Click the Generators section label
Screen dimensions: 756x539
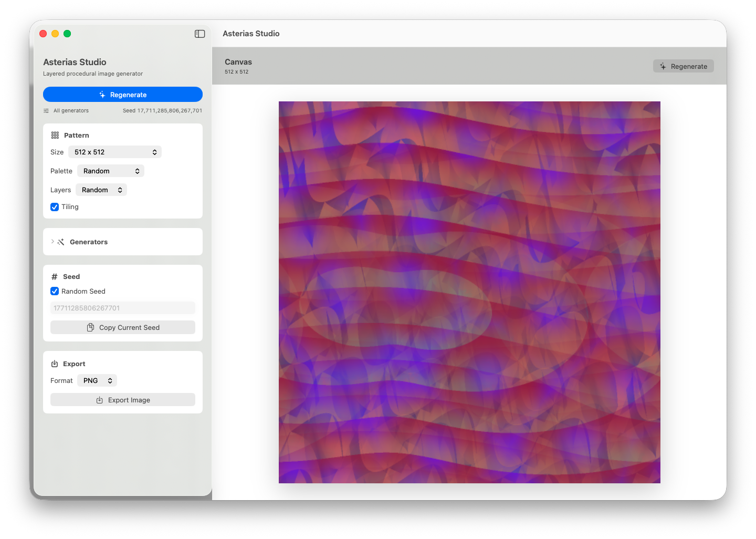coord(89,242)
